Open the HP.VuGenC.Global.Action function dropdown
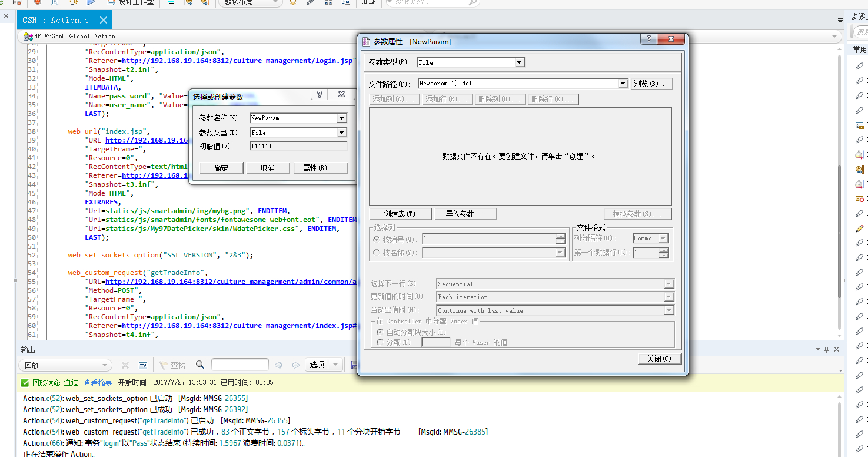The height and width of the screenshot is (457, 868). 835,37
